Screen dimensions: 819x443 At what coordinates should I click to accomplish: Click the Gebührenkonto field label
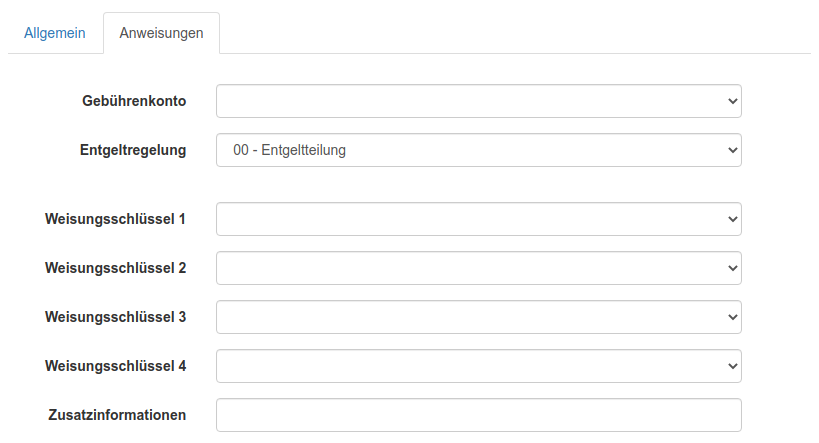pyautogui.click(x=134, y=101)
